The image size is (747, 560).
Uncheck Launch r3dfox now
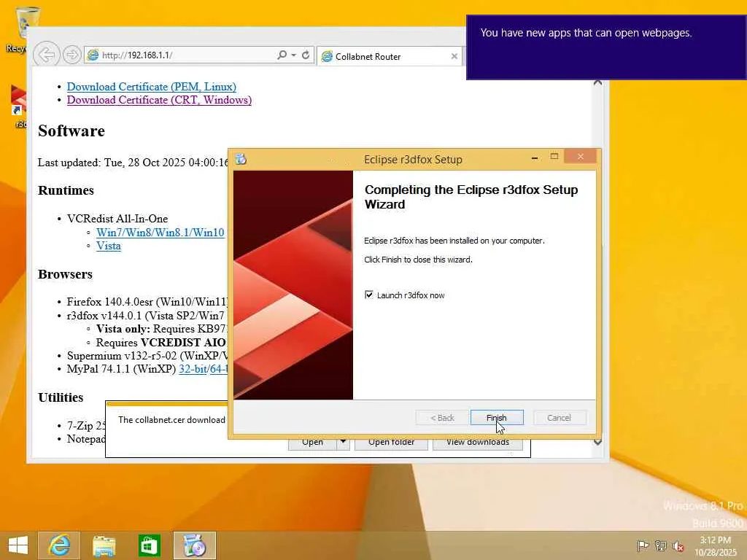[369, 295]
